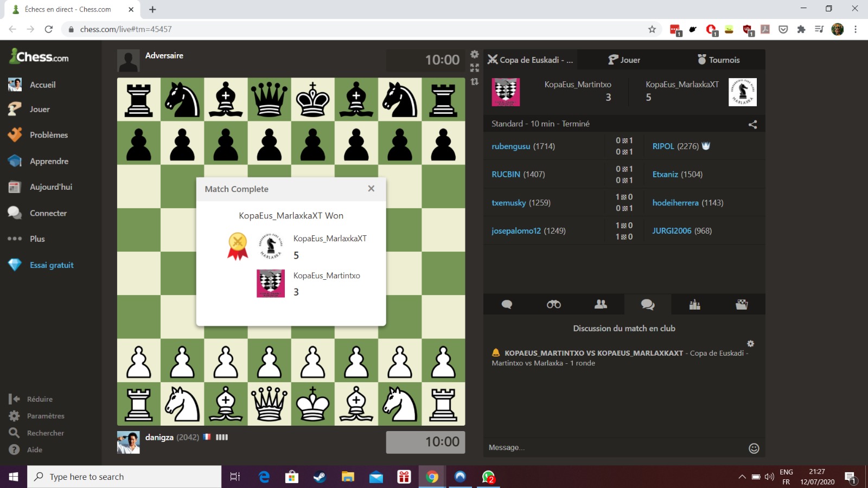This screenshot has height=488, width=868.
Task: Share the match via share icon
Action: [x=752, y=124]
